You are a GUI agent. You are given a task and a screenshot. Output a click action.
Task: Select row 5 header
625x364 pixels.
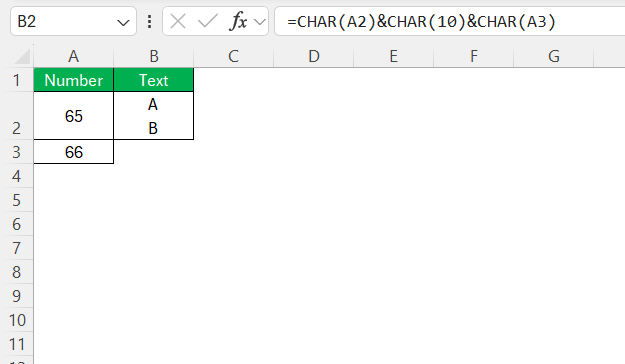[x=16, y=200]
